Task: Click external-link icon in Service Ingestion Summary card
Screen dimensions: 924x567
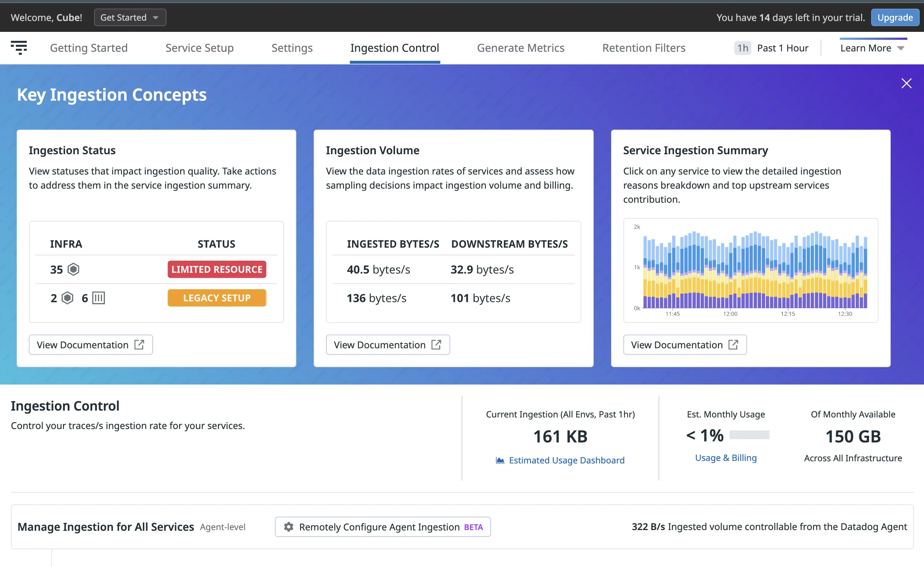Action: coord(733,344)
